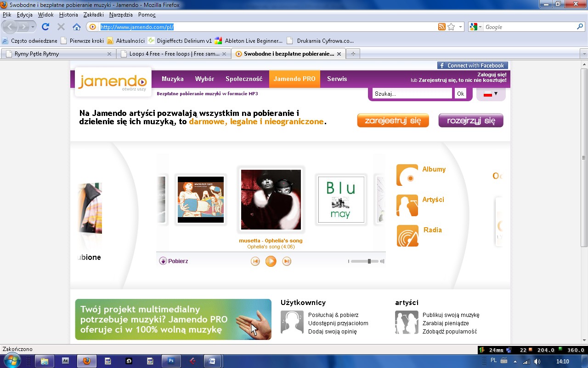This screenshot has width=588, height=368.
Task: Open the language flag dropdown
Action: [491, 94]
